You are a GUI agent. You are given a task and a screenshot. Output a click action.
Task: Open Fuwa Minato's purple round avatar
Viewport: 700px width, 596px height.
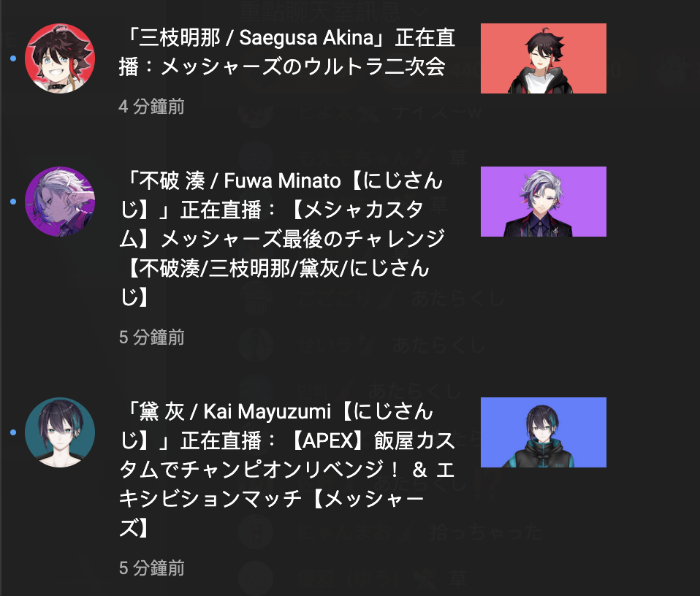tap(60, 202)
